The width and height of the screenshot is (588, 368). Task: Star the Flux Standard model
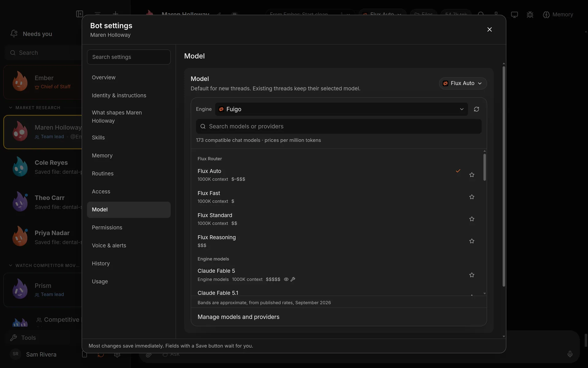(472, 219)
